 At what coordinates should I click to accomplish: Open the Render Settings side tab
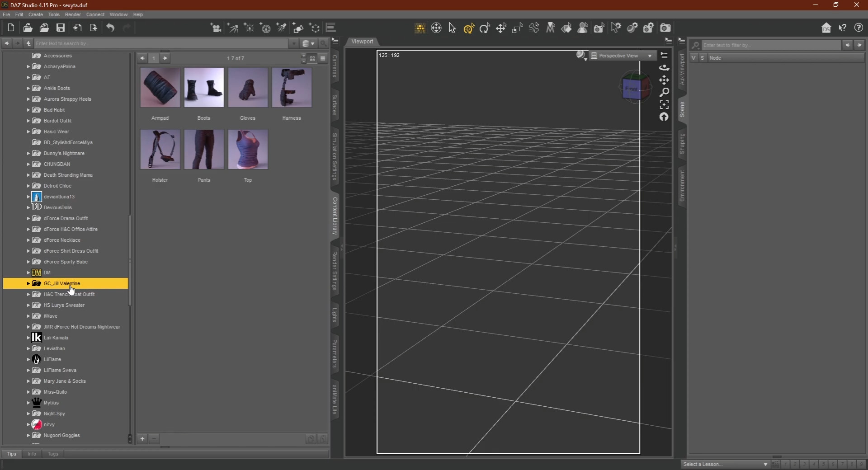tap(335, 271)
